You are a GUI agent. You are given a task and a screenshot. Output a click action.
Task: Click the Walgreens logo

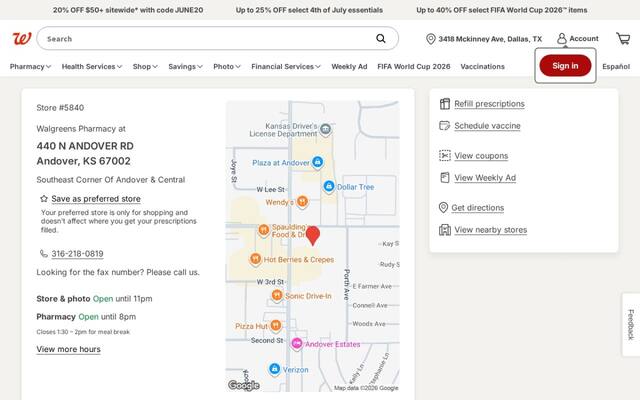22,39
